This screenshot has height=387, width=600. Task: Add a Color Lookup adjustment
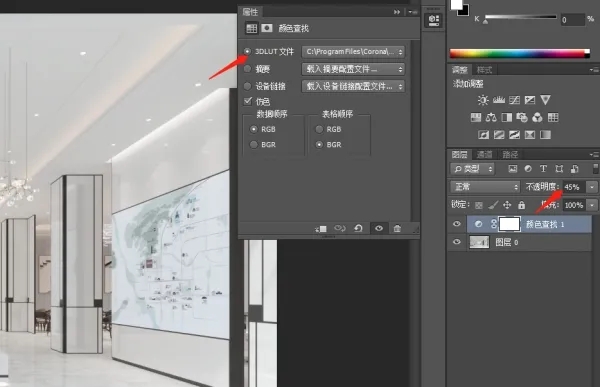coord(553,118)
